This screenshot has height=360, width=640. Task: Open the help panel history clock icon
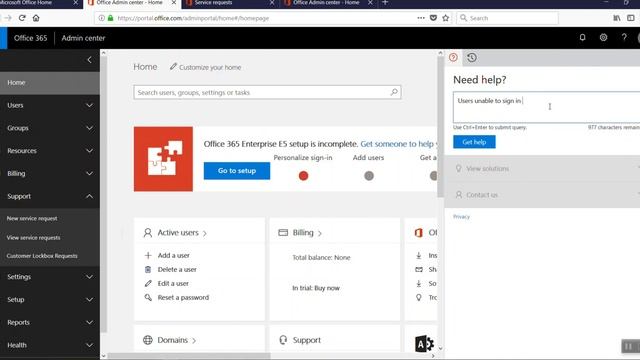(472, 58)
